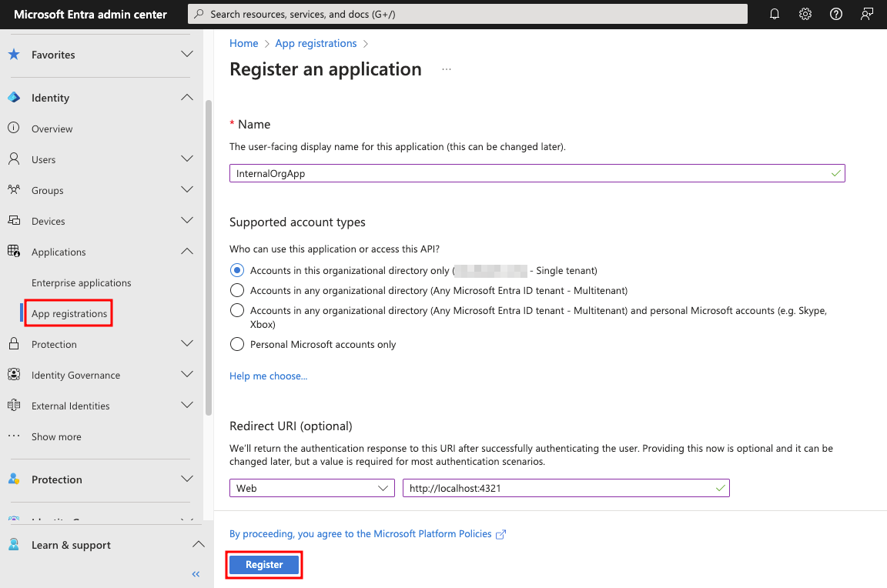887x588 pixels.
Task: Click the Microsoft Entra admin center title
Action: 91,14
